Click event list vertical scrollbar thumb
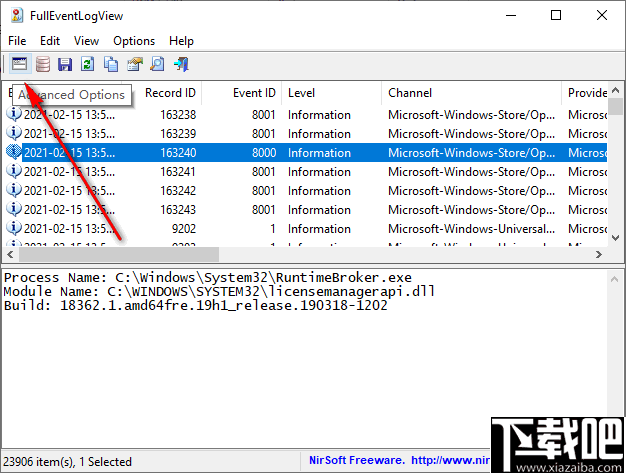 tap(615, 106)
